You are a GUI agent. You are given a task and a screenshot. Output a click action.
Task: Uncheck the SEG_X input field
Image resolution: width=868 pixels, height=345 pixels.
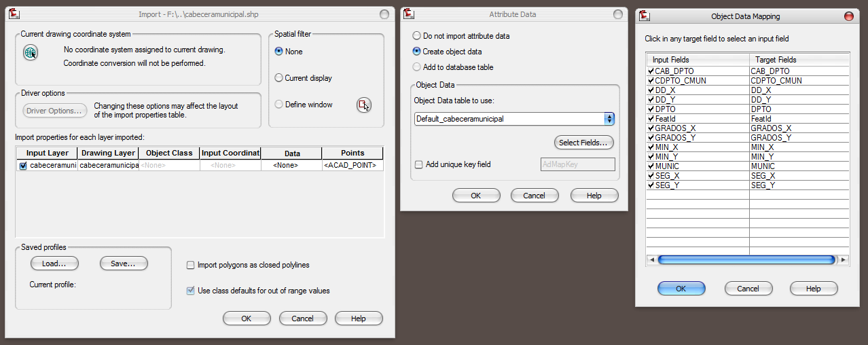(651, 175)
